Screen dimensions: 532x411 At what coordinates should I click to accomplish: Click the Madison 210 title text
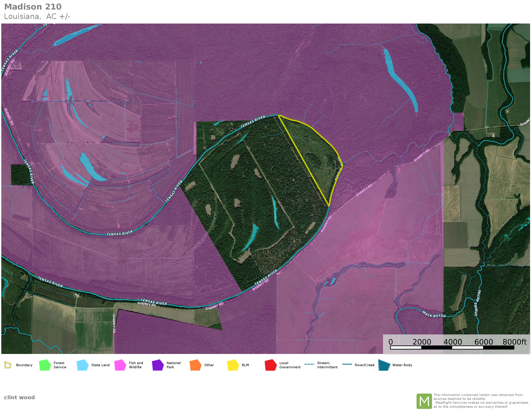click(x=33, y=7)
